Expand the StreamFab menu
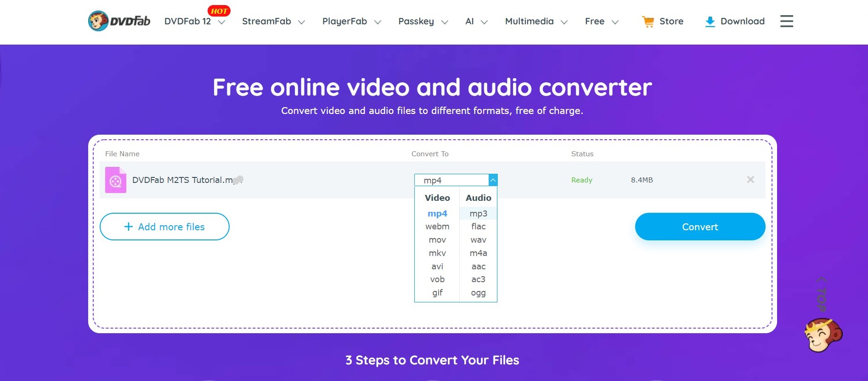868x381 pixels. pos(301,22)
